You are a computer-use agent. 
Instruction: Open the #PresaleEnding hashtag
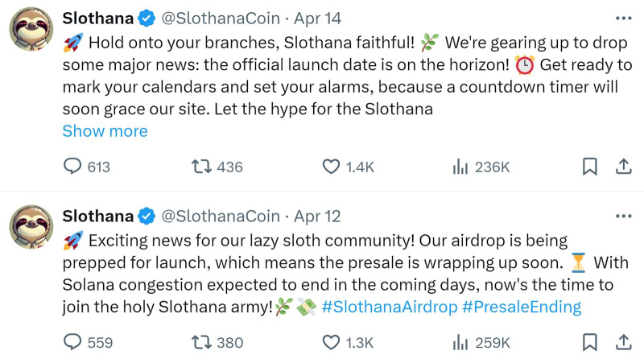(524, 306)
